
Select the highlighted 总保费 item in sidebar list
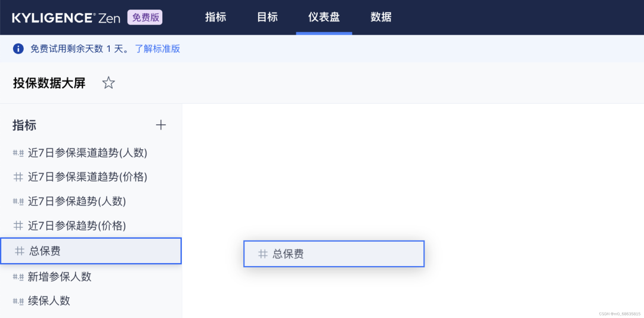[91, 251]
